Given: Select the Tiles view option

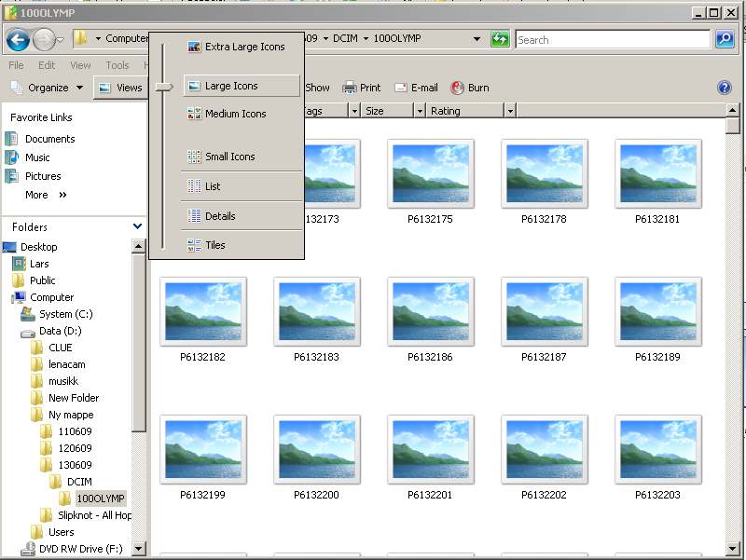Looking at the screenshot, I should (215, 245).
